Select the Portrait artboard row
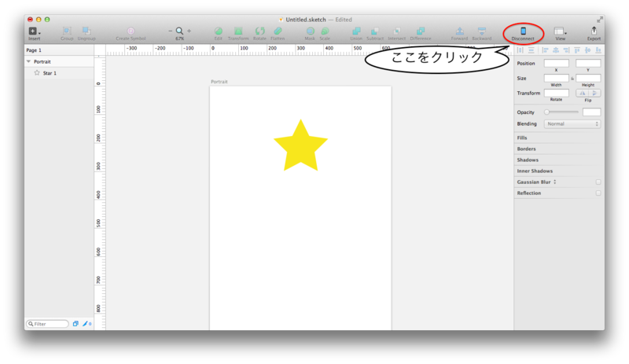This screenshot has width=629, height=364. pos(59,61)
